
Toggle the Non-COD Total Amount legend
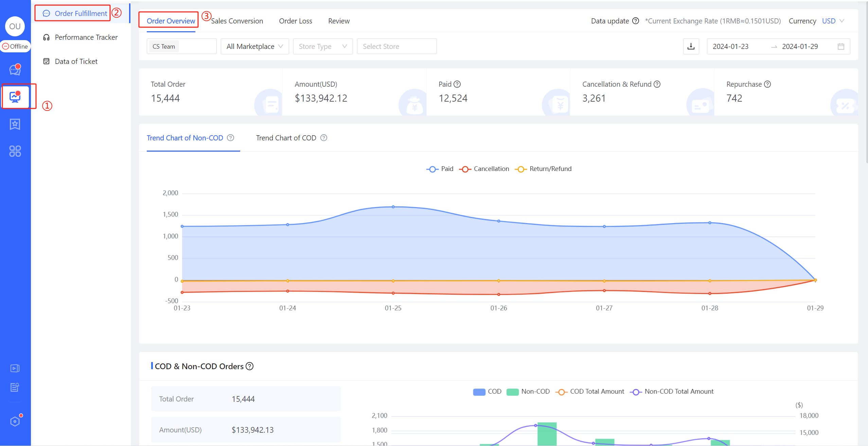672,392
